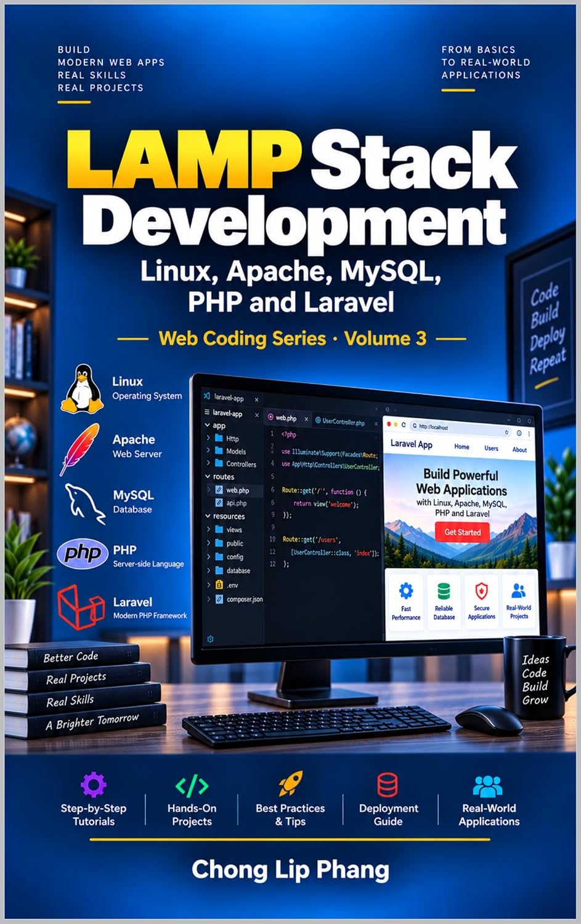Click the 'Deployment Guide' label
581x924 pixels.
click(x=388, y=814)
